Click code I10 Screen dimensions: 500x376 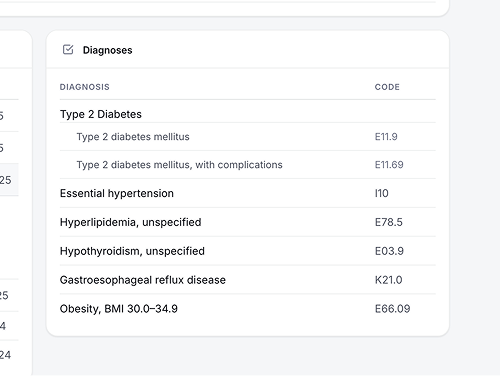tap(382, 193)
